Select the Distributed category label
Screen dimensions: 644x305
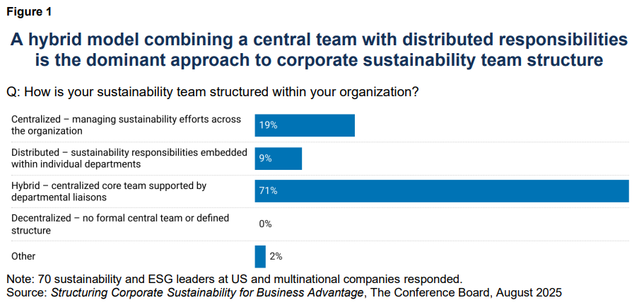point(129,158)
